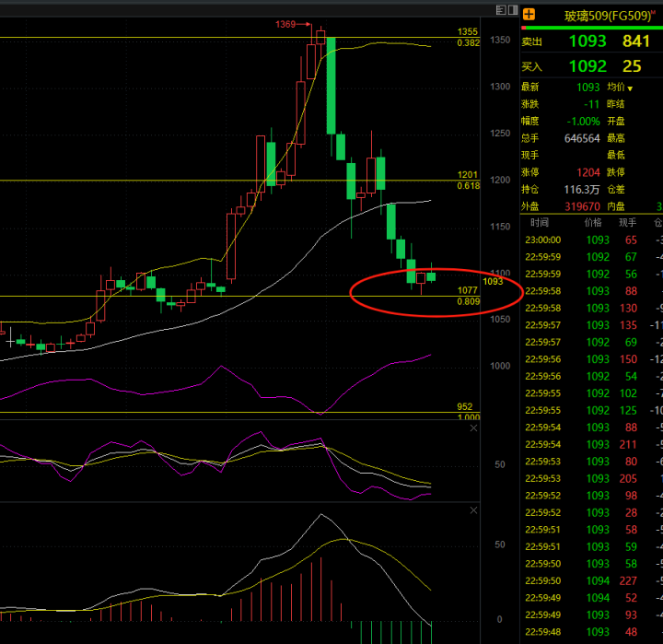Click the 跌停 label

point(616,172)
